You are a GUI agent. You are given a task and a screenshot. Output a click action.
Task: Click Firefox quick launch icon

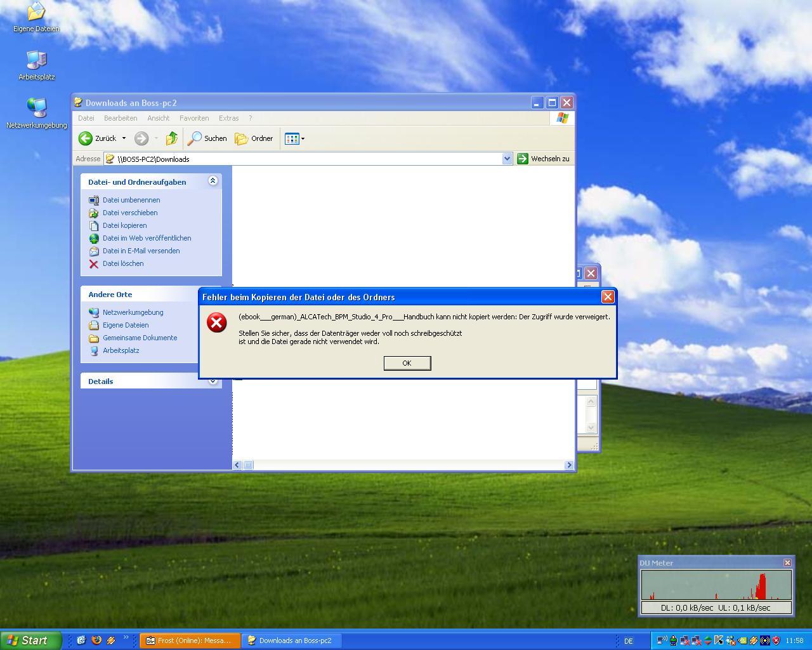click(96, 640)
